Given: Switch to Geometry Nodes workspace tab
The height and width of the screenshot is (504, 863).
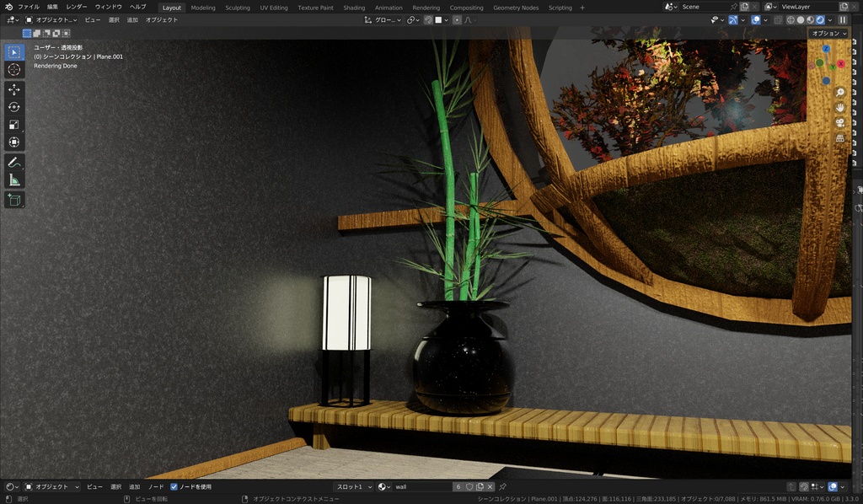Looking at the screenshot, I should coord(516,8).
